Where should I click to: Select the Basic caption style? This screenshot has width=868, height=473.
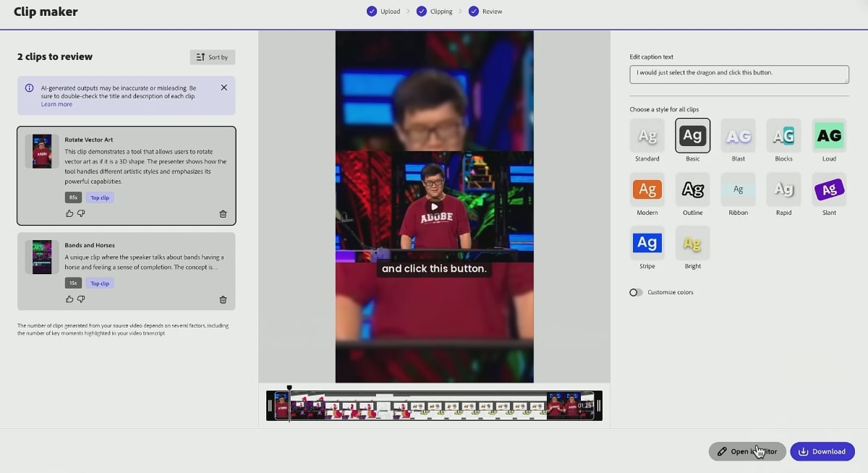(x=693, y=135)
